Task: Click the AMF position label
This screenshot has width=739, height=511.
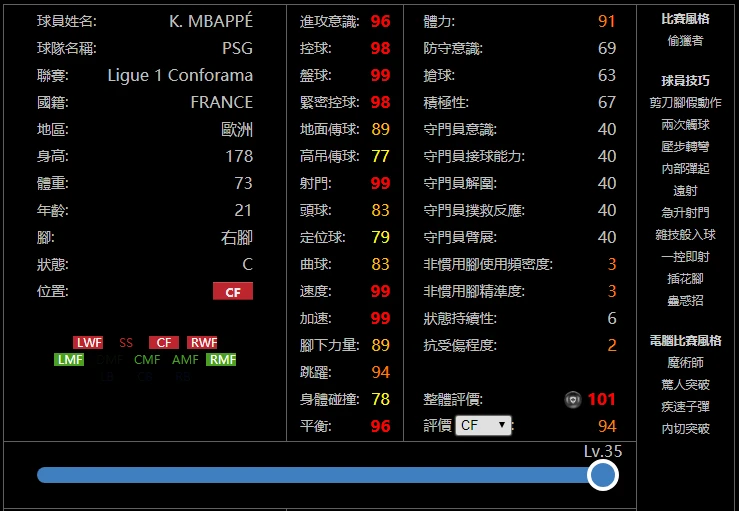Action: pyautogui.click(x=185, y=360)
